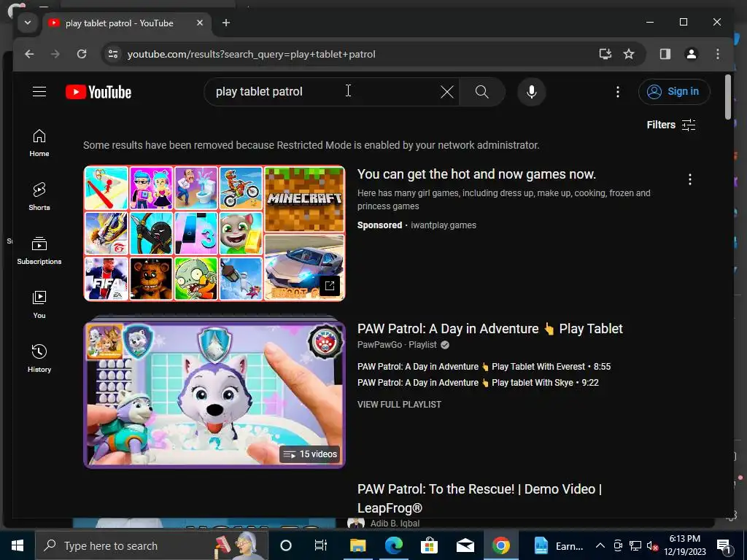The image size is (747, 560).
Task: Open Shorts in sidebar
Action: [39, 196]
